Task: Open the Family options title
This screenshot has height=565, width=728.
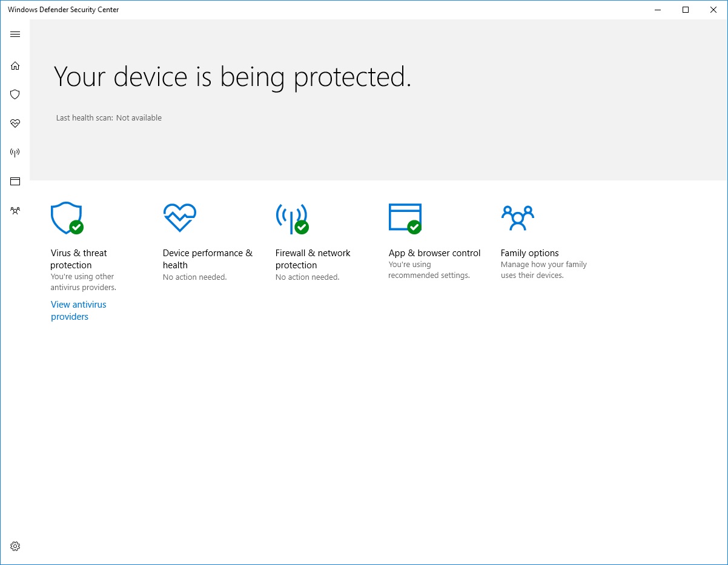Action: coord(529,253)
